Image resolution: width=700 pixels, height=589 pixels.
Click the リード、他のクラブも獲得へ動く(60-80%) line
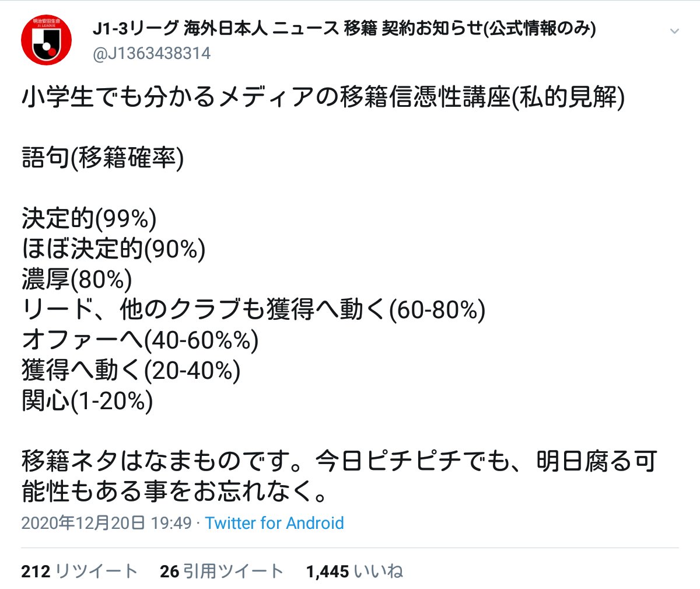coord(254,310)
